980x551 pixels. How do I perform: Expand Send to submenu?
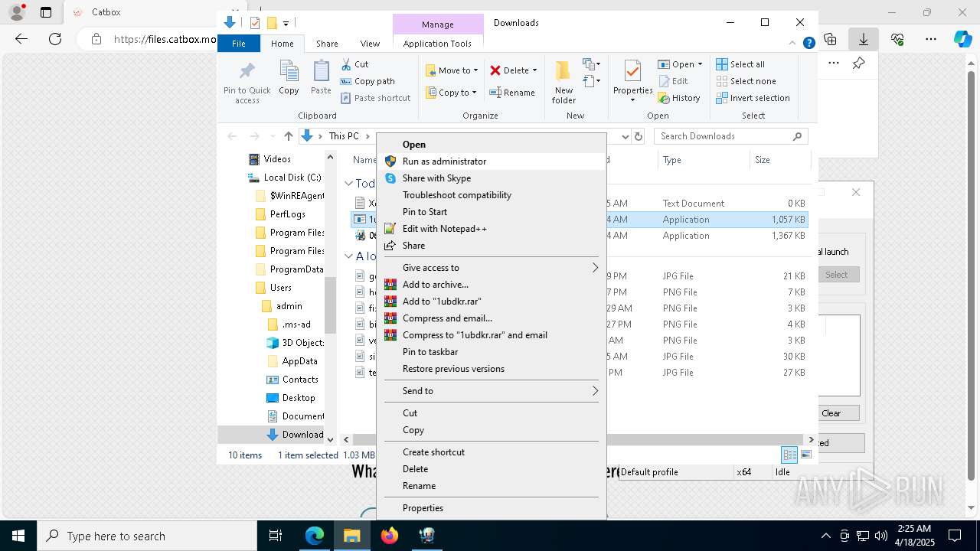point(492,390)
